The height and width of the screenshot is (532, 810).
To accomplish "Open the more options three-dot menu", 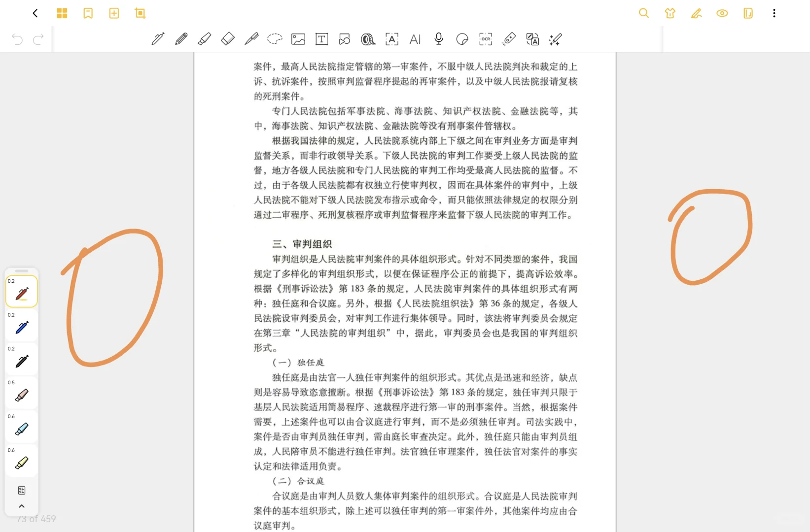I will [x=774, y=13].
